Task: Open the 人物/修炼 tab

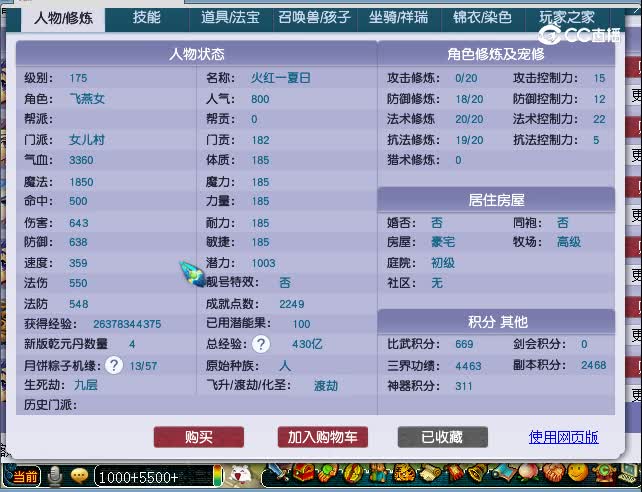Action: pyautogui.click(x=63, y=18)
